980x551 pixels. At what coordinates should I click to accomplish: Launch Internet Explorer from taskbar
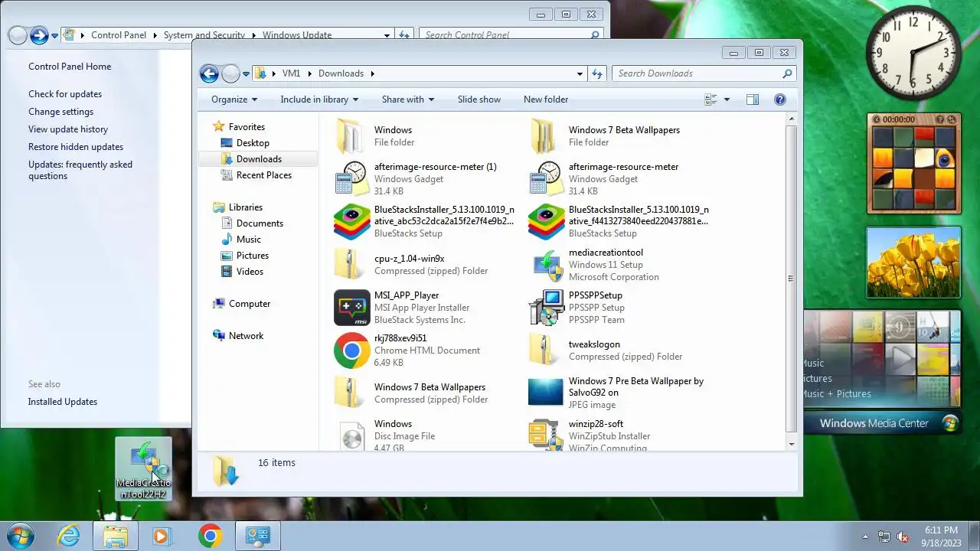point(69,536)
